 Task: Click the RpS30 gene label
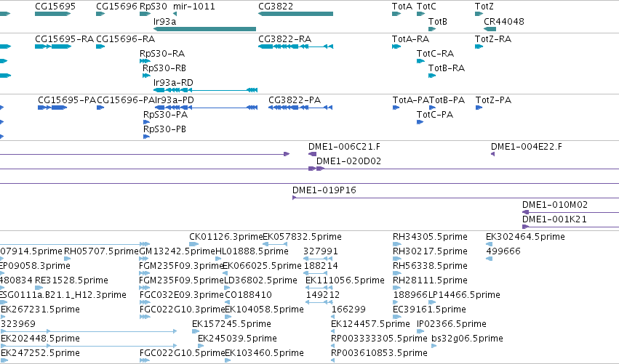153,7
